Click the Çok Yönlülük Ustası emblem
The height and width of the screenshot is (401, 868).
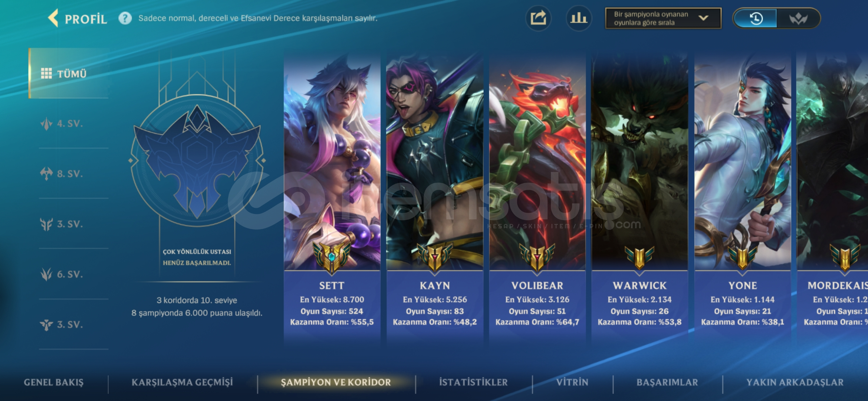coord(197,160)
